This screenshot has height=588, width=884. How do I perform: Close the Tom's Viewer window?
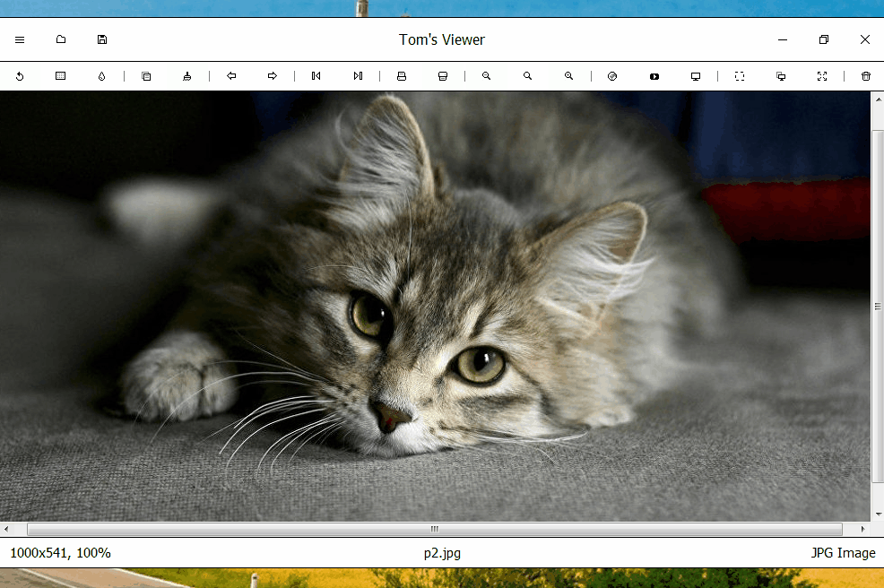tap(865, 39)
